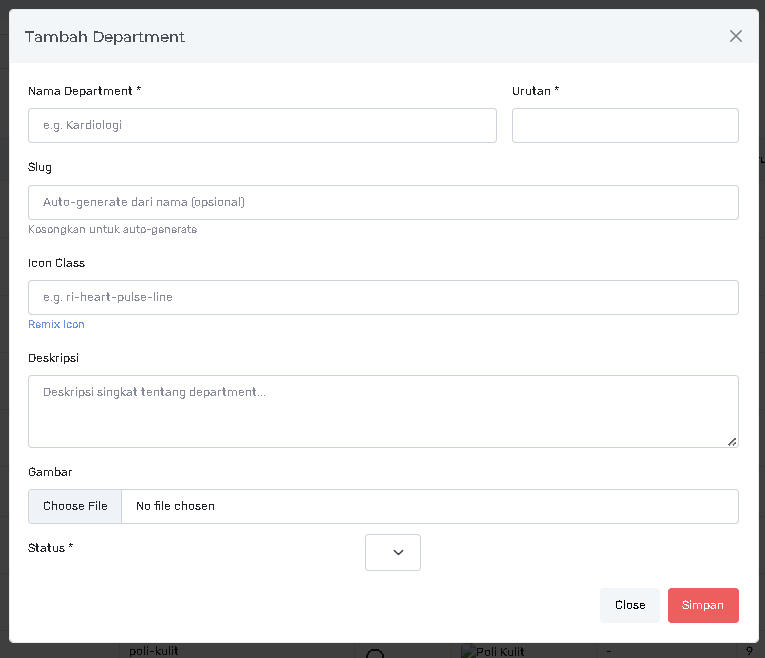
Task: Click into the Slug input field
Action: click(x=383, y=202)
